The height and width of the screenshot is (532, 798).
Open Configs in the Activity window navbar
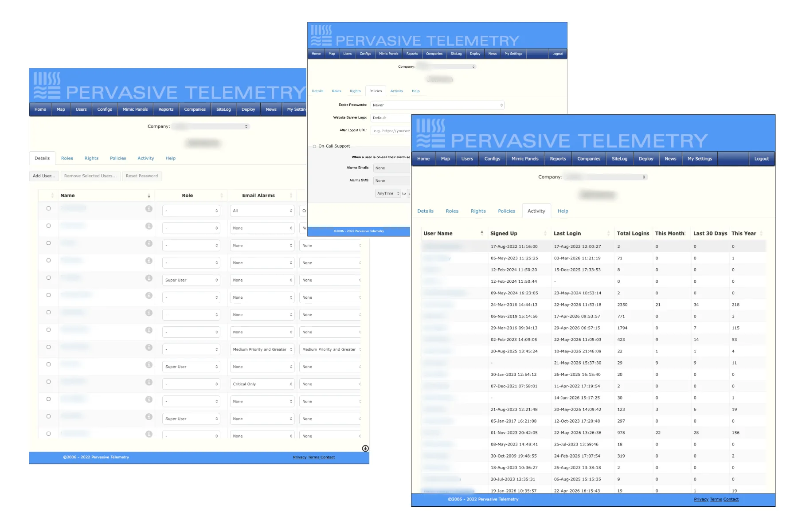click(492, 159)
